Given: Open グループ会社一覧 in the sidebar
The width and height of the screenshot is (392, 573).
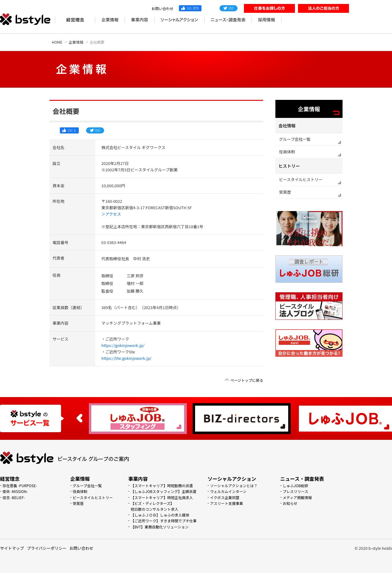Looking at the screenshot, I should pyautogui.click(x=309, y=139).
